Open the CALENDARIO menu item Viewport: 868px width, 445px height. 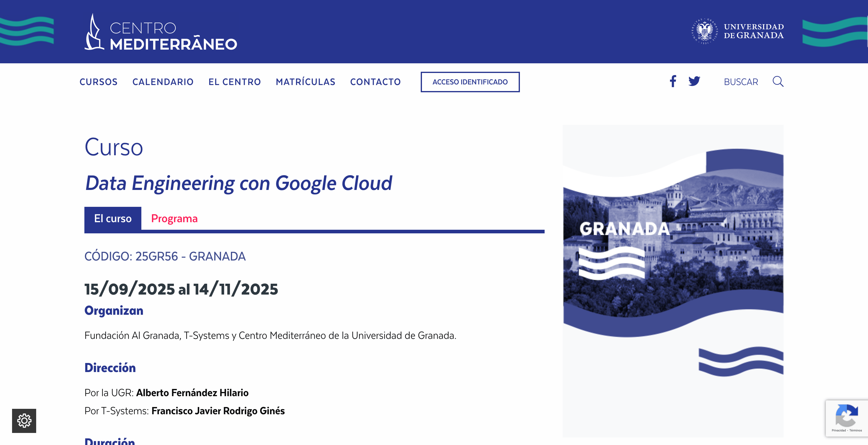(163, 82)
